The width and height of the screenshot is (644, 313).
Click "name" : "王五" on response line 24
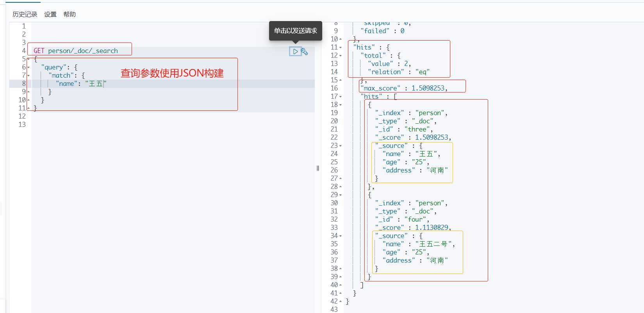pos(412,154)
